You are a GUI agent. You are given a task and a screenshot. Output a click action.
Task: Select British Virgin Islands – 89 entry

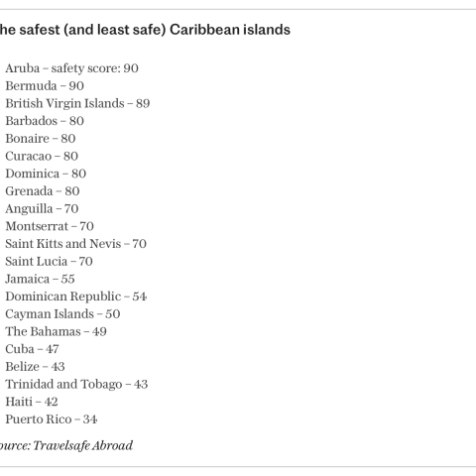point(77,103)
